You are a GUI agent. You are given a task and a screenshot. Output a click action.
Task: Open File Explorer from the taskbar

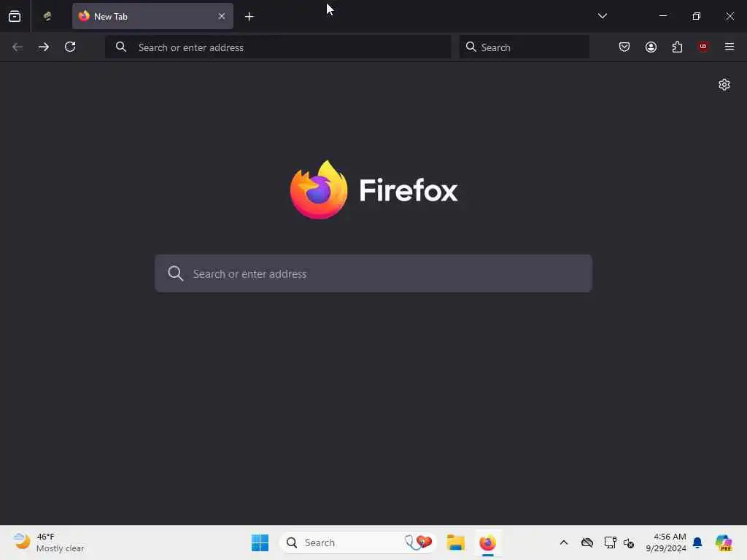[455, 542]
